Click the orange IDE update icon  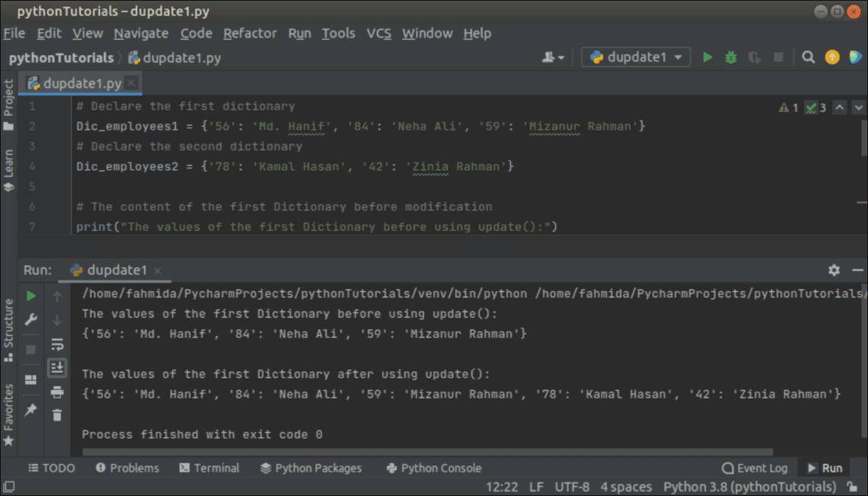pos(832,57)
